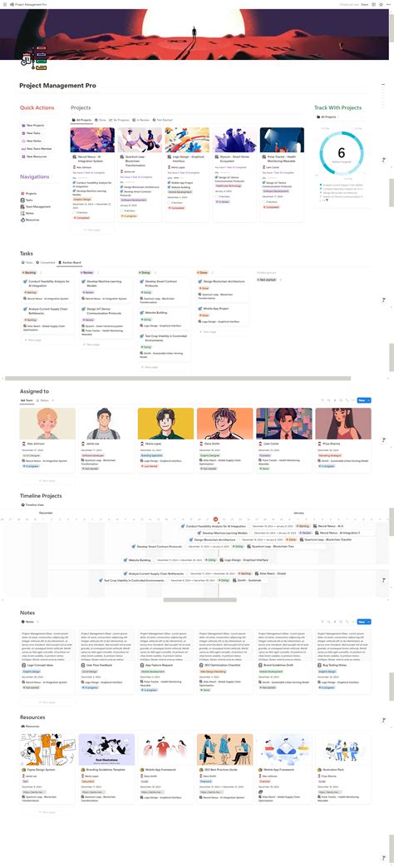Click the Backlog column header tag
394x868 pixels.
(x=30, y=273)
